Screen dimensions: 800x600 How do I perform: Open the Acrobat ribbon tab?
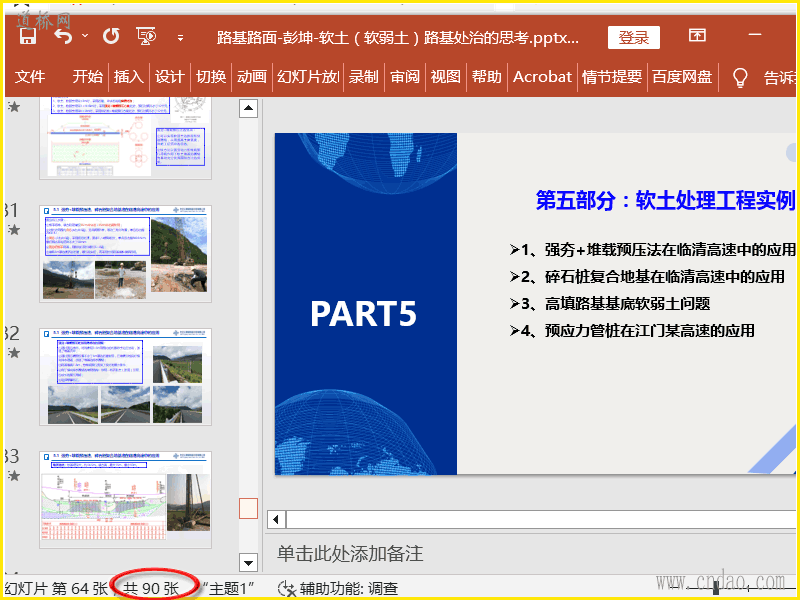542,77
